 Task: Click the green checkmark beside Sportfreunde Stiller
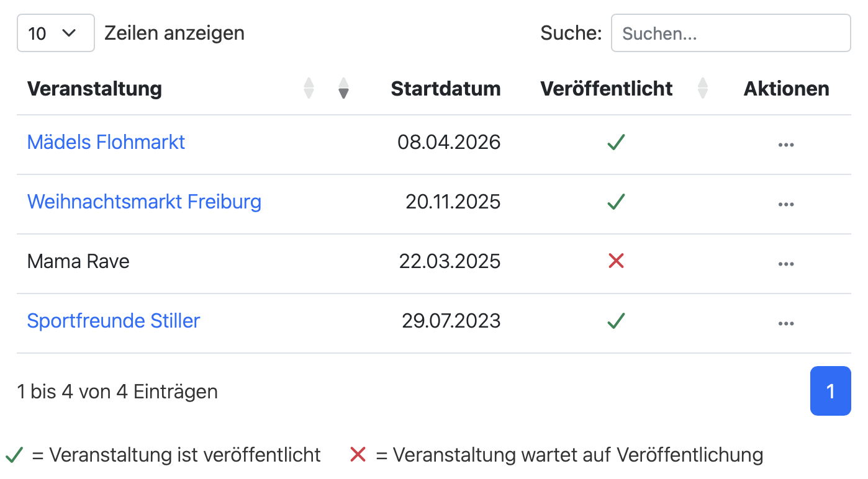(616, 321)
